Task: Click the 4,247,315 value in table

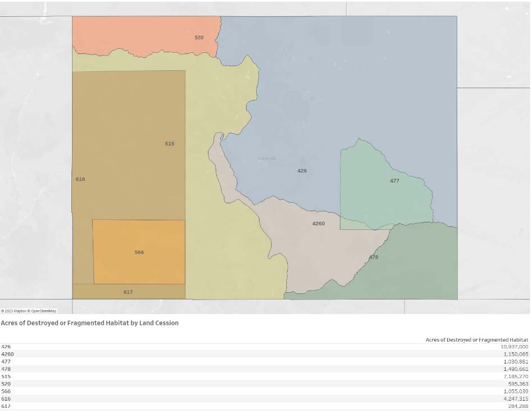Action: 516,398
